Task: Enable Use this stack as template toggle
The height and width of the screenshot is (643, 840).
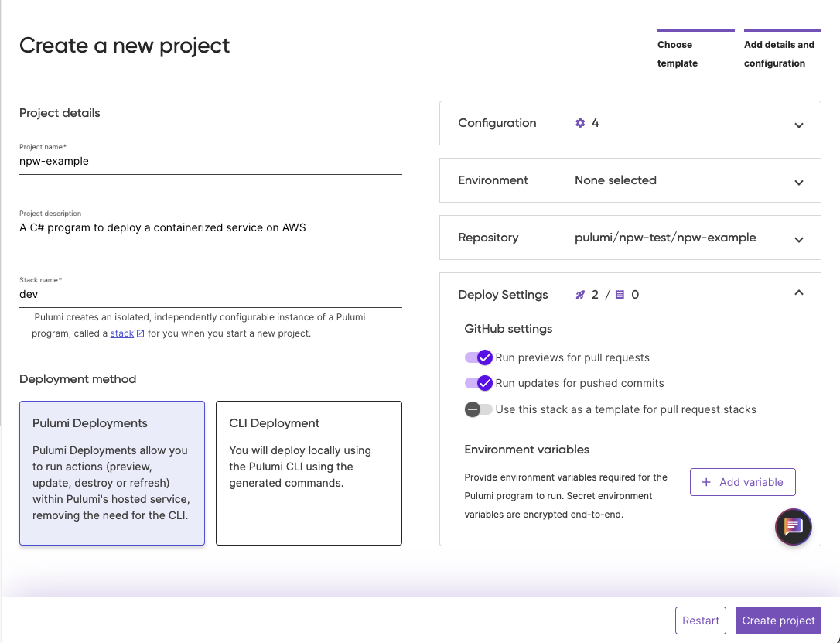Action: (478, 409)
